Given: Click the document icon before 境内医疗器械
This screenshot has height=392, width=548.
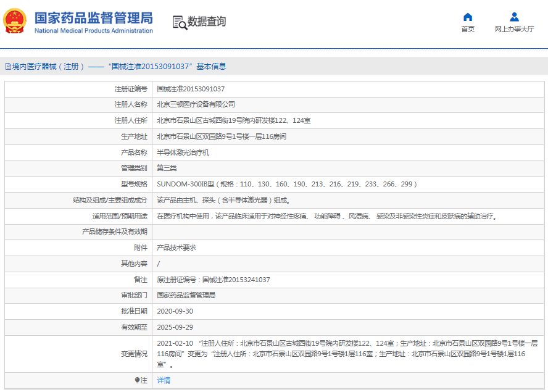Looking at the screenshot, I should (x=8, y=67).
